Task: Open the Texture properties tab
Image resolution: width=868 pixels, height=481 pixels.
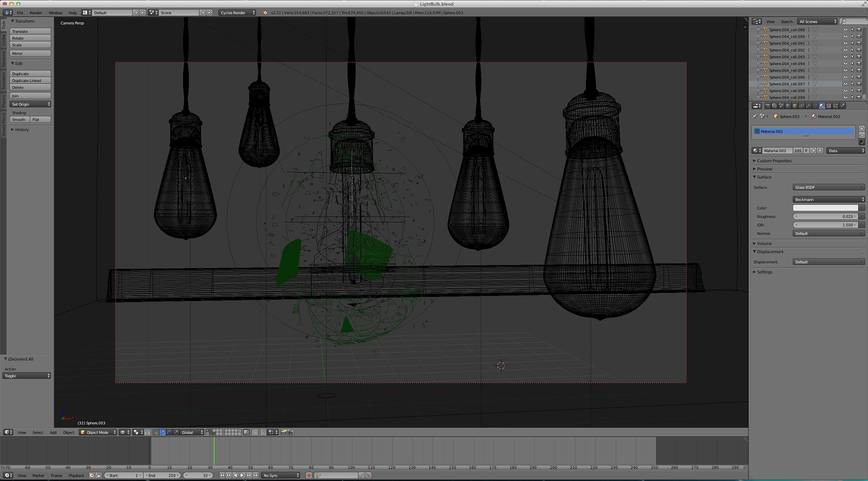Action: (x=829, y=106)
